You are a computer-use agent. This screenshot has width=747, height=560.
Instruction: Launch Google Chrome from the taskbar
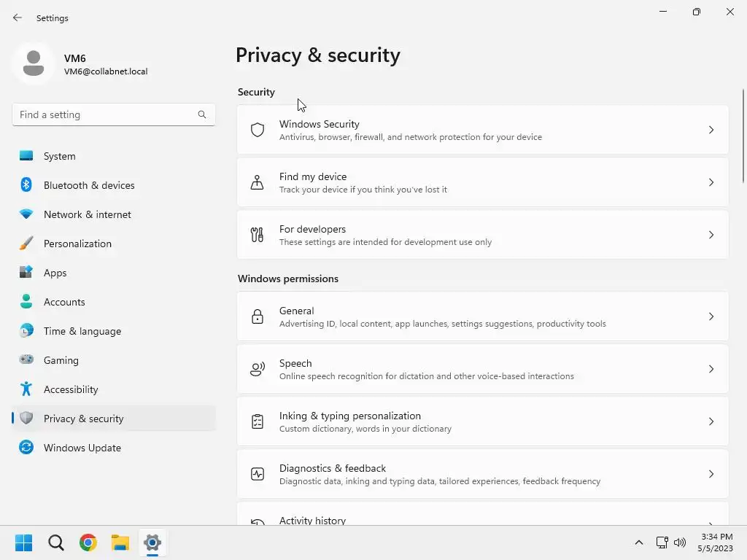pyautogui.click(x=88, y=542)
